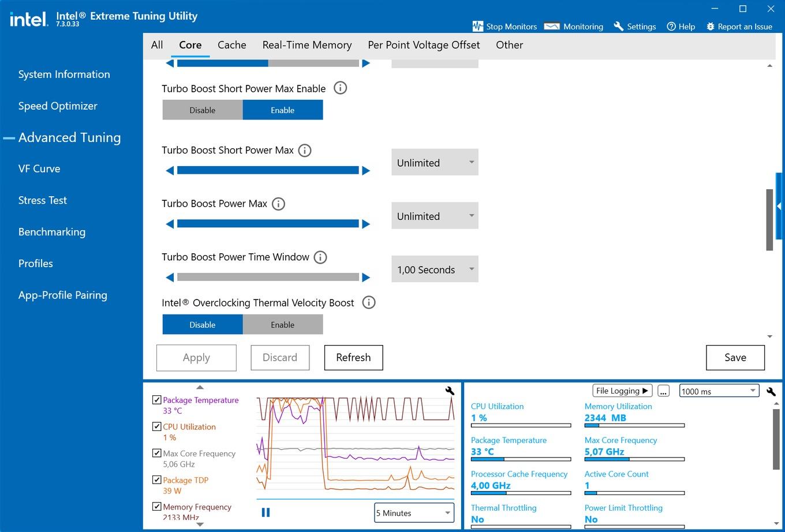This screenshot has height=532, width=785.
Task: Click the Refresh button
Action: [x=353, y=358]
